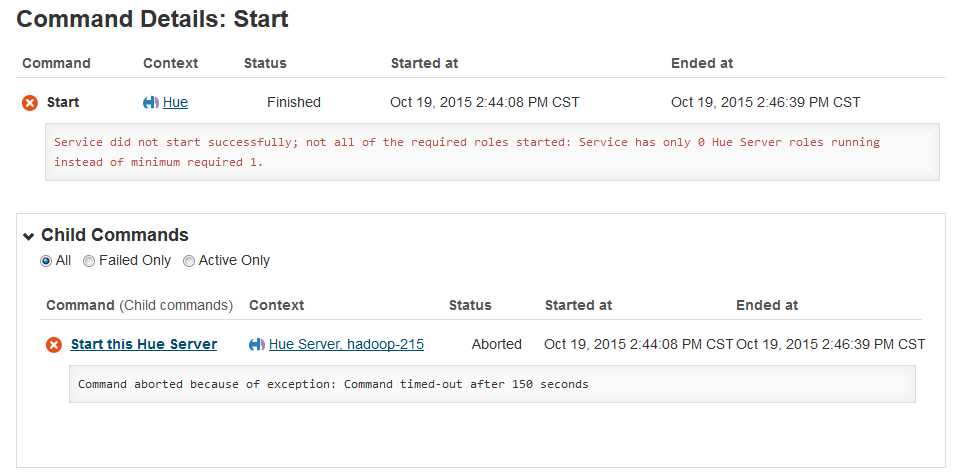Viewport: 958px width, 476px height.
Task: Open the Hue Server, hadoop-215 link
Action: 346,344
